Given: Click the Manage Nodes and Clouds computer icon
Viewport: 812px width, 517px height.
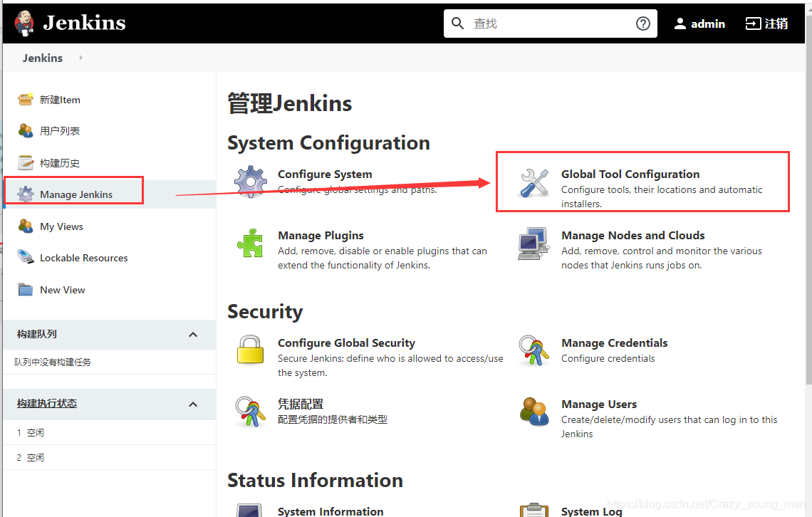Looking at the screenshot, I should [534, 244].
